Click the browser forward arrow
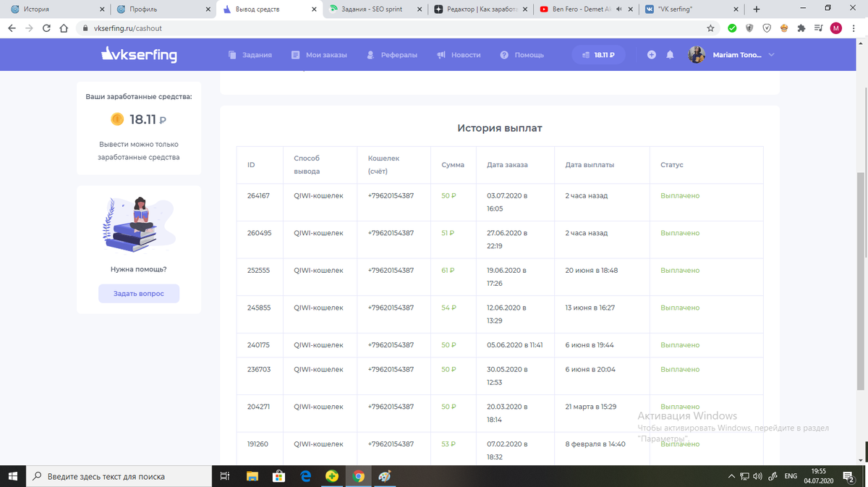Viewport: 868px width, 487px height. (29, 28)
